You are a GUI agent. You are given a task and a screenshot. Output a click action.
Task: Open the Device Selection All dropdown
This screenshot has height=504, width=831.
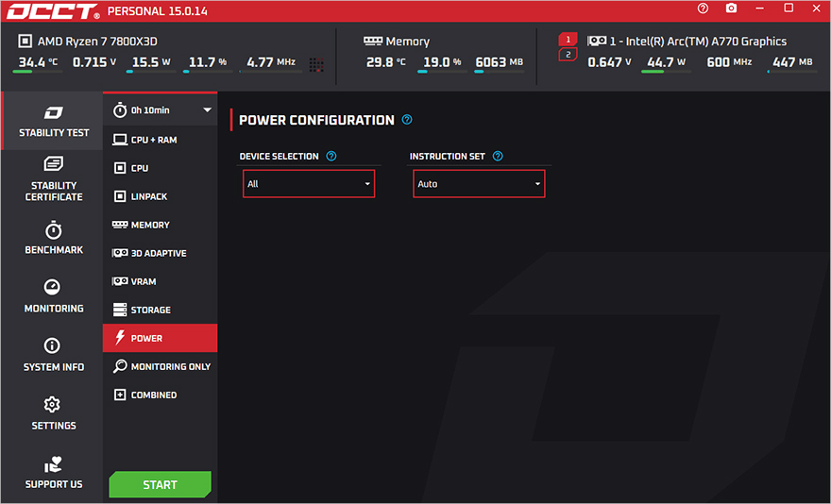pos(309,184)
